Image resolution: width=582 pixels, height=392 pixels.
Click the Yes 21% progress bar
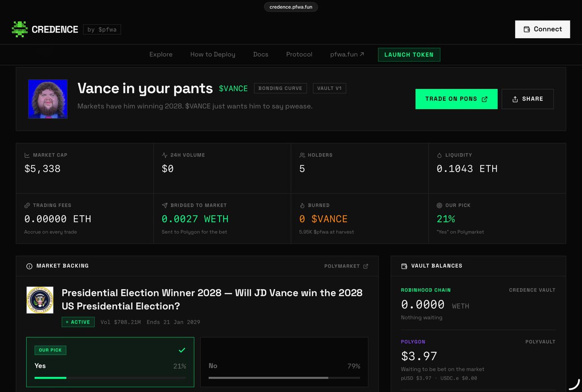(x=110, y=377)
